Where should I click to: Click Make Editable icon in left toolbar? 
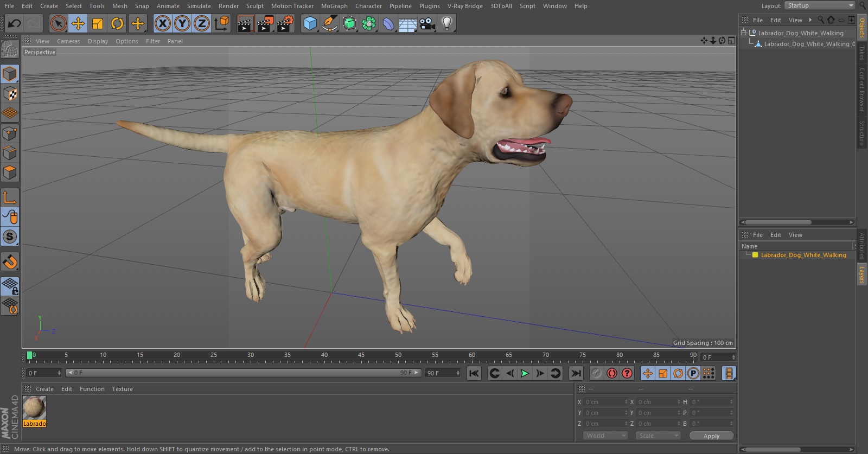click(10, 49)
